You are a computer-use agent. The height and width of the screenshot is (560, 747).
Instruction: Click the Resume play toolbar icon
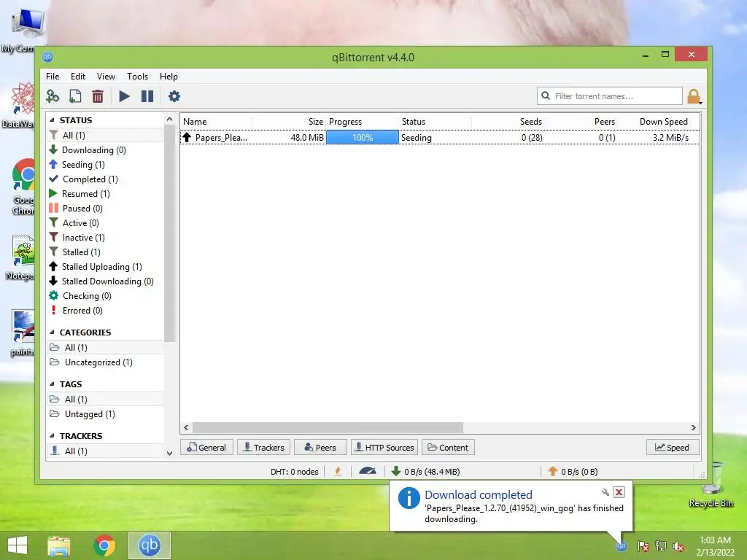coord(124,96)
